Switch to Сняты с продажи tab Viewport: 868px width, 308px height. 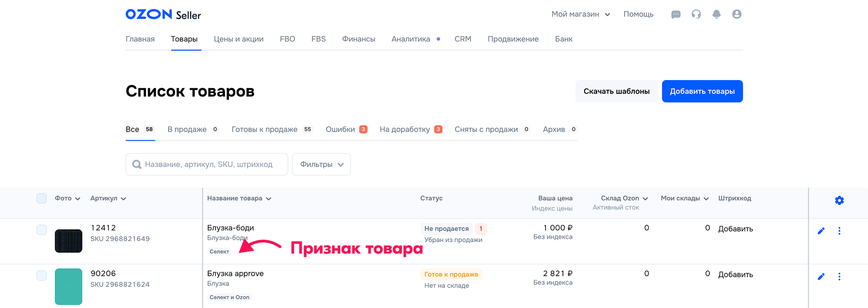point(492,129)
